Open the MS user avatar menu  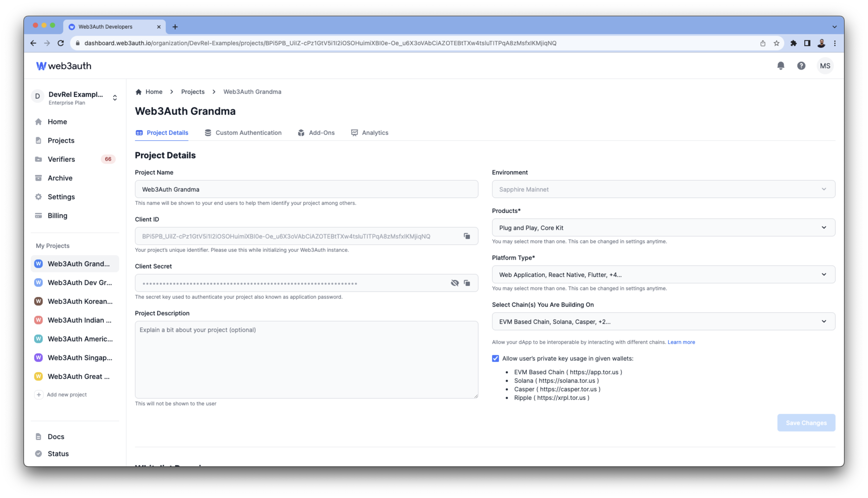pos(825,66)
